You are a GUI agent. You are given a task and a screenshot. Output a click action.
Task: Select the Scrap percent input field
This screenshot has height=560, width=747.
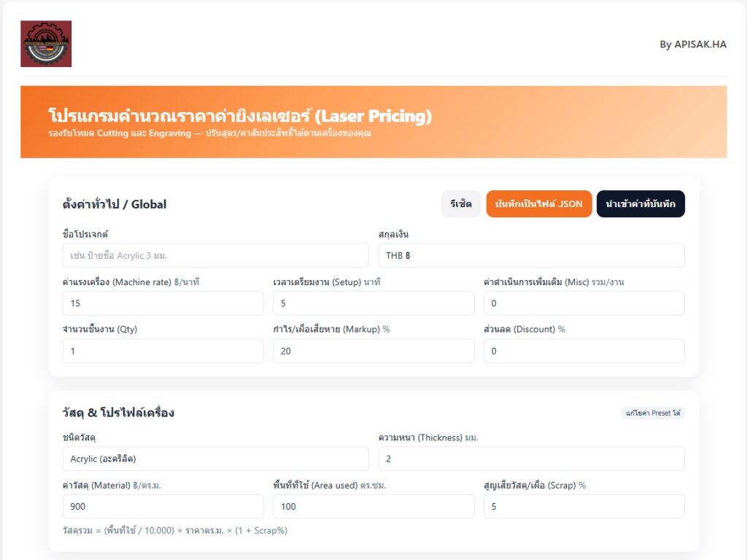584,506
